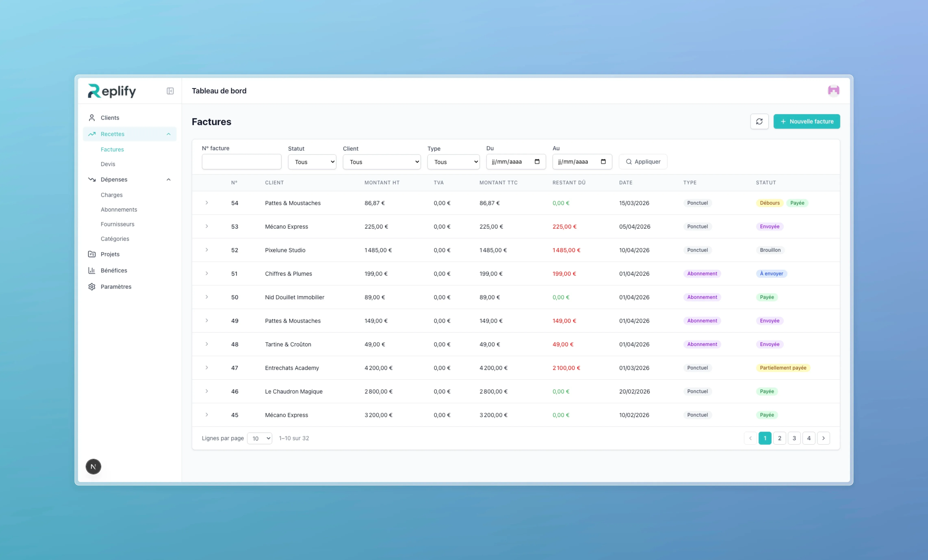Image resolution: width=928 pixels, height=560 pixels.
Task: Open the Fournisseurs section
Action: (117, 224)
